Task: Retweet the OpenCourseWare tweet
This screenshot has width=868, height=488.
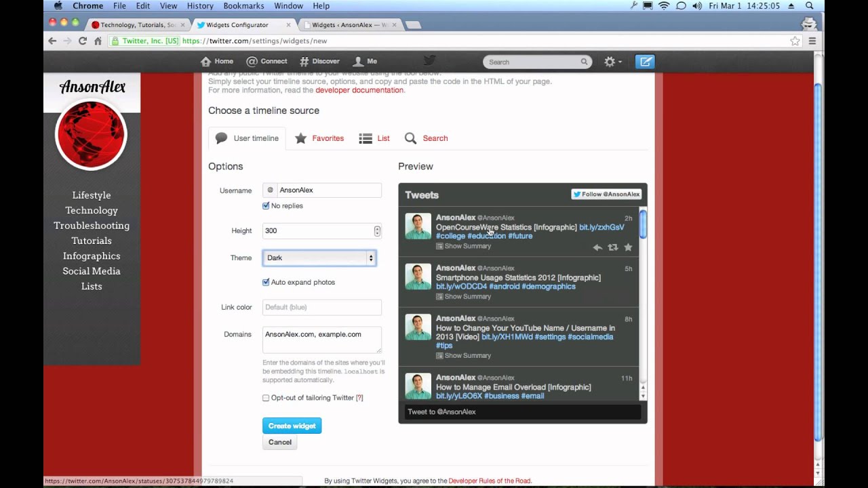Action: pyautogui.click(x=613, y=247)
